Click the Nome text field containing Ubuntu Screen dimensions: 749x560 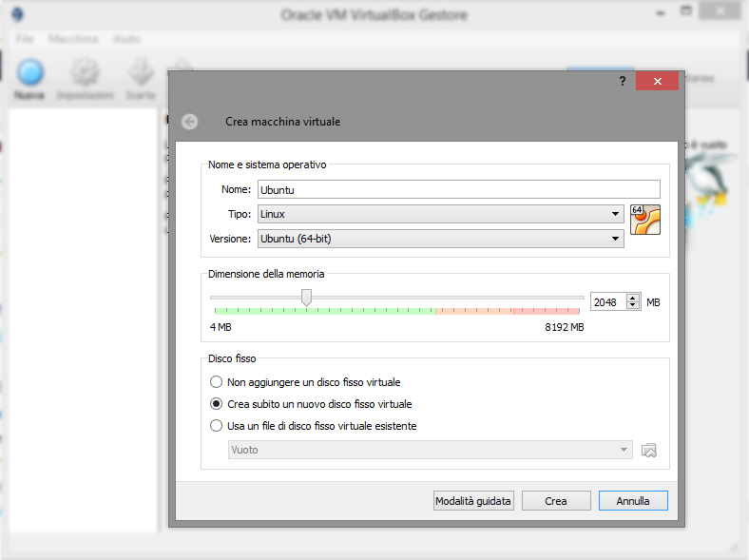(458, 189)
